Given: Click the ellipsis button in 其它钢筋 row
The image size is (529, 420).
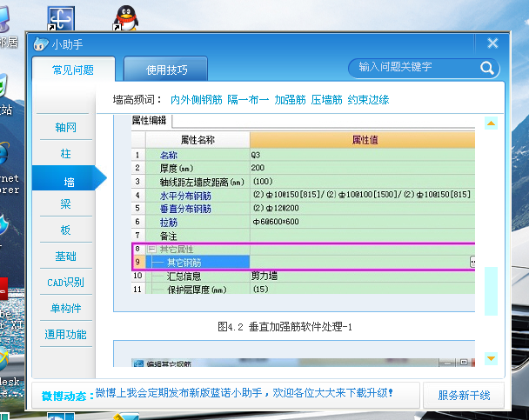Looking at the screenshot, I should click(x=472, y=262).
